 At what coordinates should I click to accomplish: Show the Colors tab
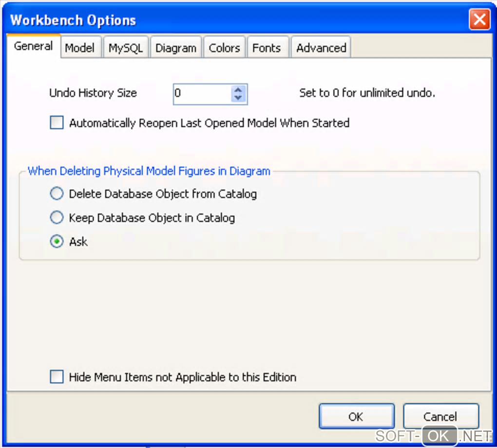click(224, 48)
